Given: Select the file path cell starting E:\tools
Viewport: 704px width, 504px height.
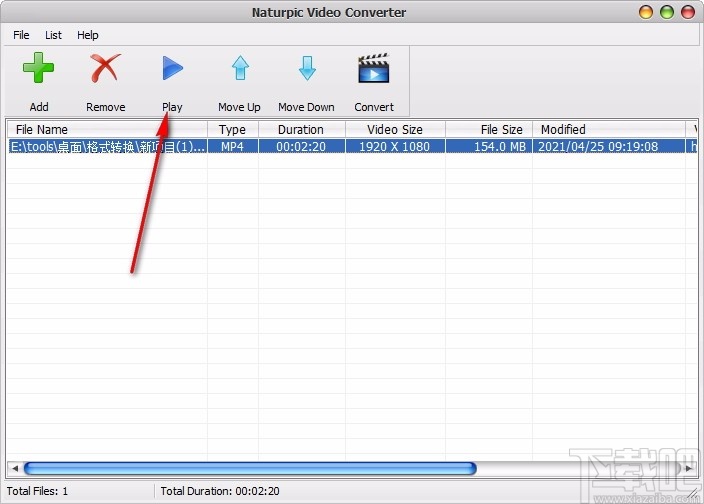Looking at the screenshot, I should pyautogui.click(x=108, y=146).
